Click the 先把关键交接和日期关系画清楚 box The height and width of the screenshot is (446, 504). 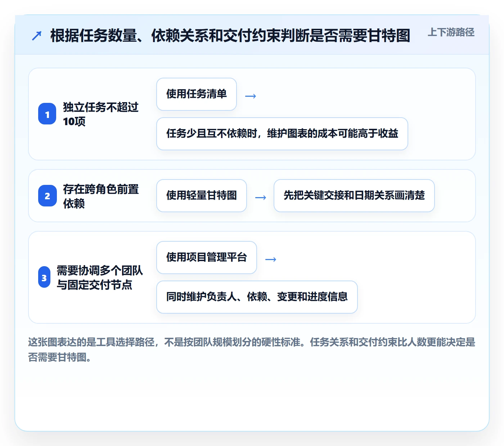pyautogui.click(x=354, y=196)
